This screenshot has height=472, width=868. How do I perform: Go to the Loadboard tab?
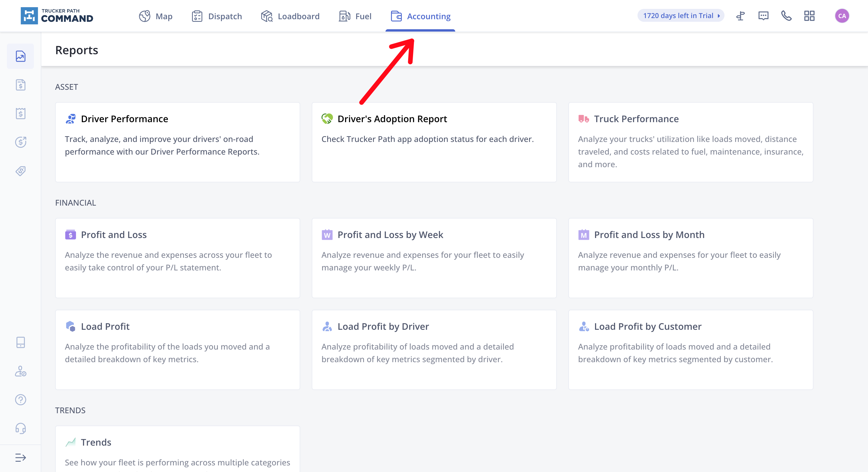click(290, 16)
